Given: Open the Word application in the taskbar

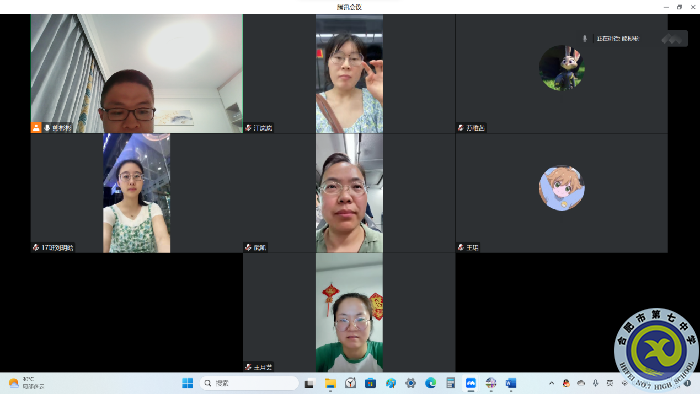Looking at the screenshot, I should click(x=511, y=383).
